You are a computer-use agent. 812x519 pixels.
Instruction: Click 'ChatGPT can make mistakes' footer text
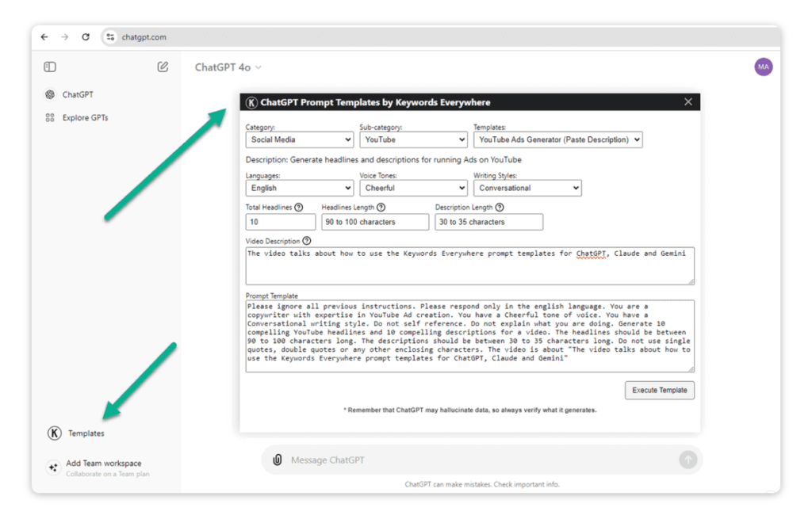pyautogui.click(x=482, y=485)
